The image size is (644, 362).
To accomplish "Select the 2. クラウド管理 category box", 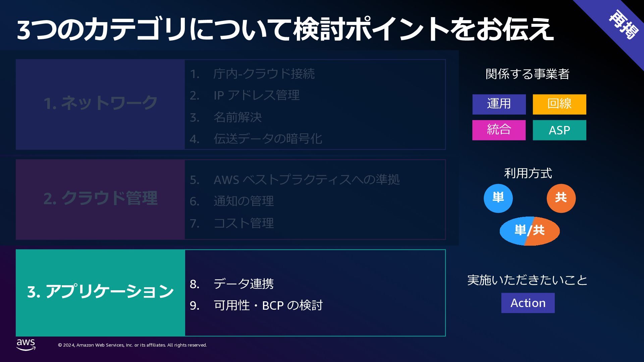I will (x=100, y=199).
